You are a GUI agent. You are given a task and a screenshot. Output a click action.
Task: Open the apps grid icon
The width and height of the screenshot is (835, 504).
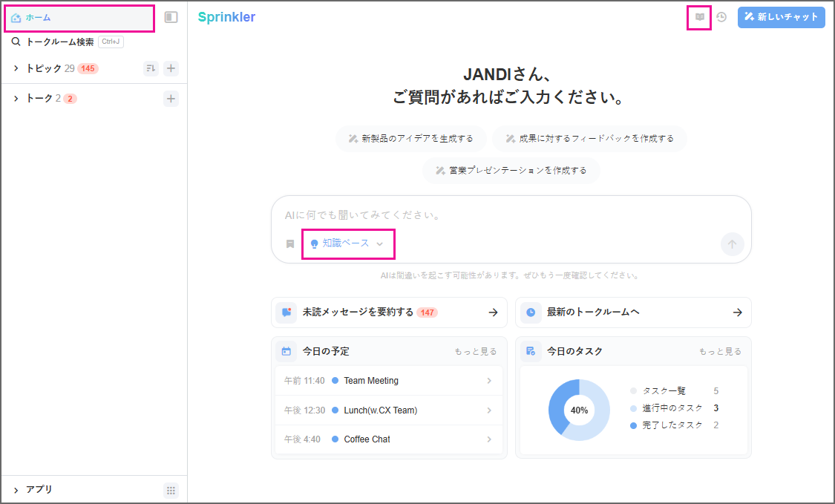(171, 490)
